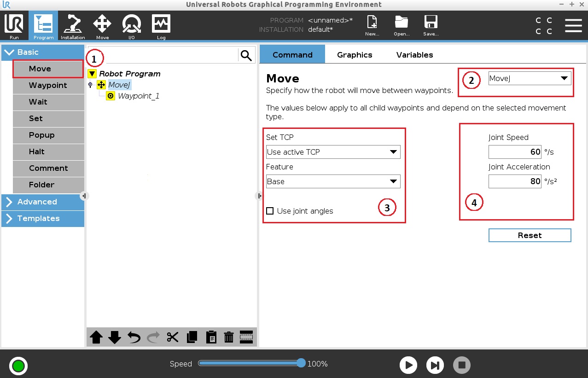Screen dimensions: 588x378
Task: Click the search magnifier icon
Action: pyautogui.click(x=246, y=56)
